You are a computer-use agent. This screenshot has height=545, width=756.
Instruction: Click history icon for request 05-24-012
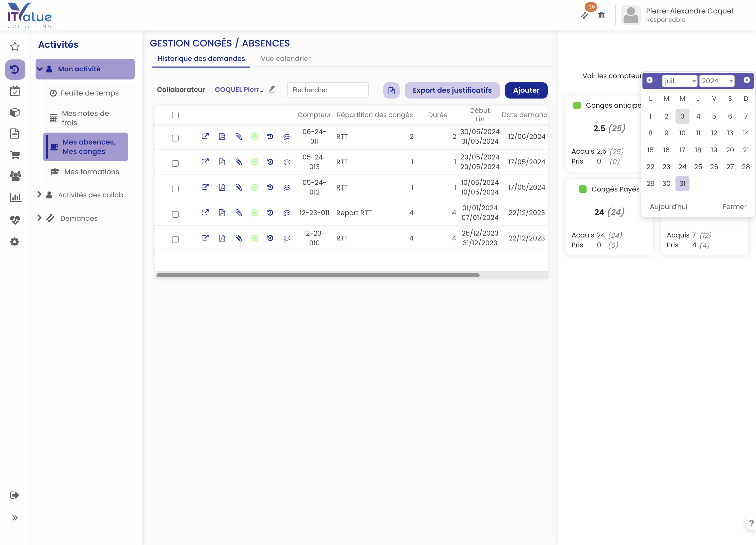pos(270,187)
